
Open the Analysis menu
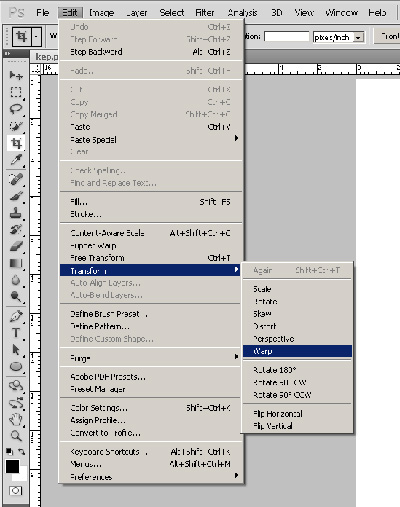[x=242, y=13]
